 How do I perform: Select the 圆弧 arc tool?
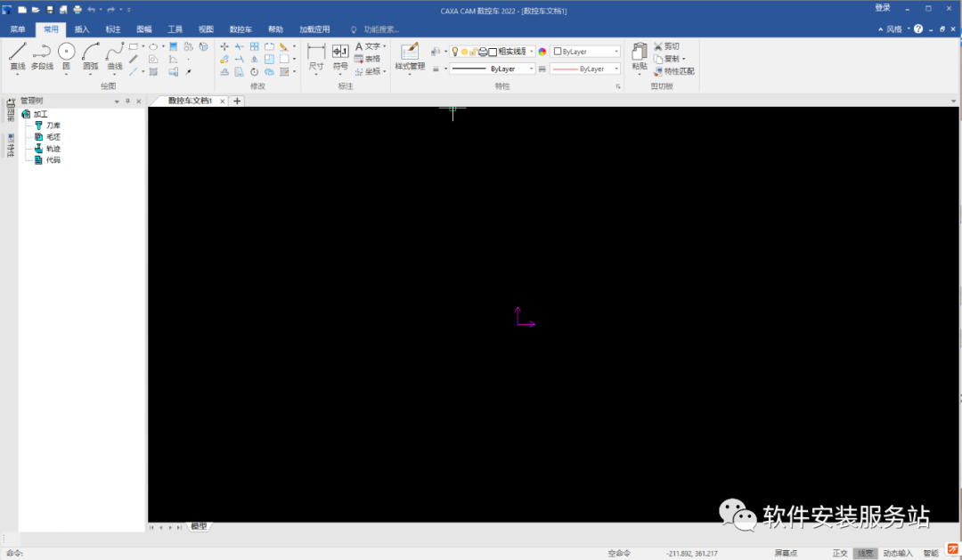pyautogui.click(x=91, y=56)
